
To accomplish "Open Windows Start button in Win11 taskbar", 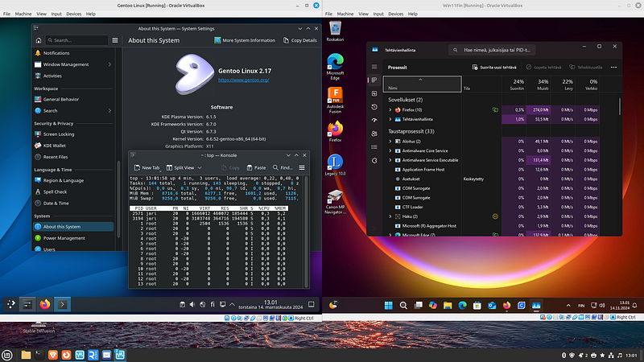I will 388,306.
